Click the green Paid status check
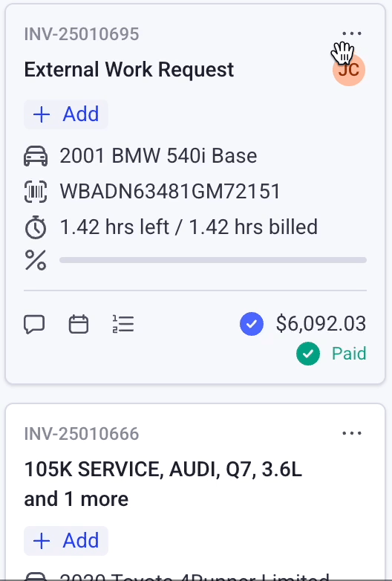The height and width of the screenshot is (581, 392). coord(308,354)
